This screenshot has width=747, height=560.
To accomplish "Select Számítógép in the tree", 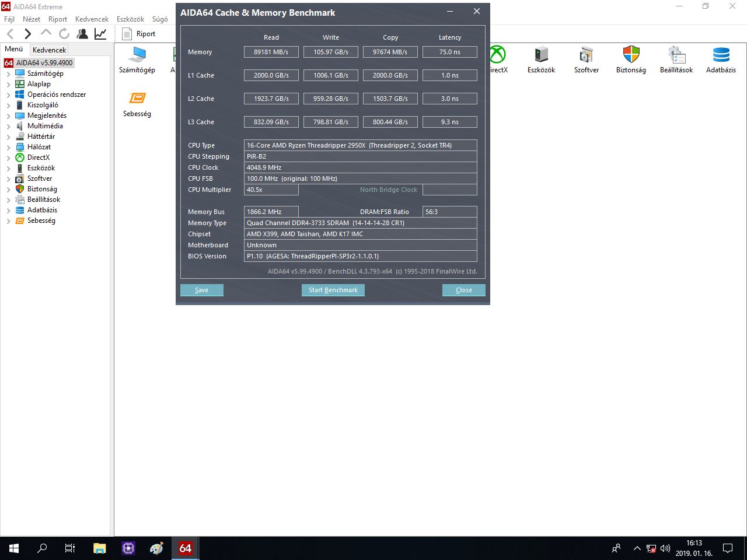I will 45,73.
